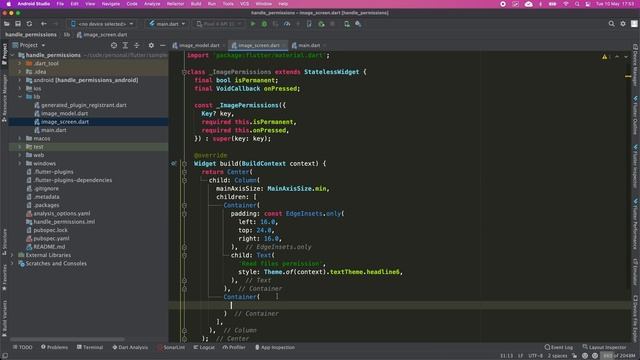Open the main.dart run configuration dropdown
The image size is (640, 360).
[167, 24]
